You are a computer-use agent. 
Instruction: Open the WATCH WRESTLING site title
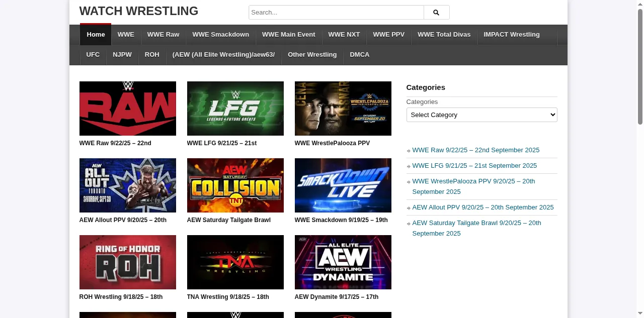tap(139, 11)
